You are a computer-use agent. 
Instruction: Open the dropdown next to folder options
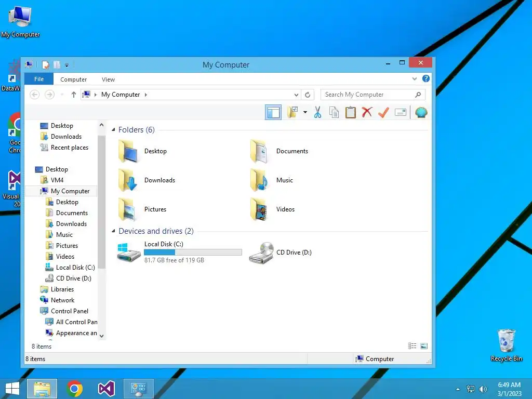click(305, 112)
